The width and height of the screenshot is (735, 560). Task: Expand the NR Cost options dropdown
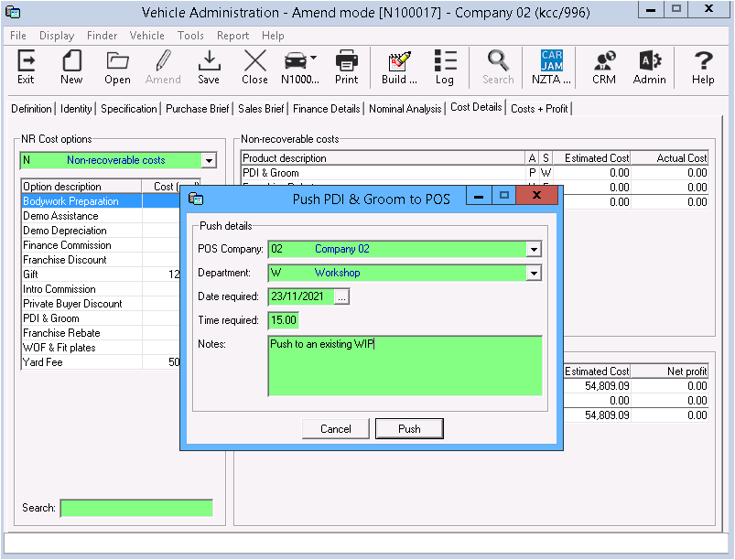(209, 160)
